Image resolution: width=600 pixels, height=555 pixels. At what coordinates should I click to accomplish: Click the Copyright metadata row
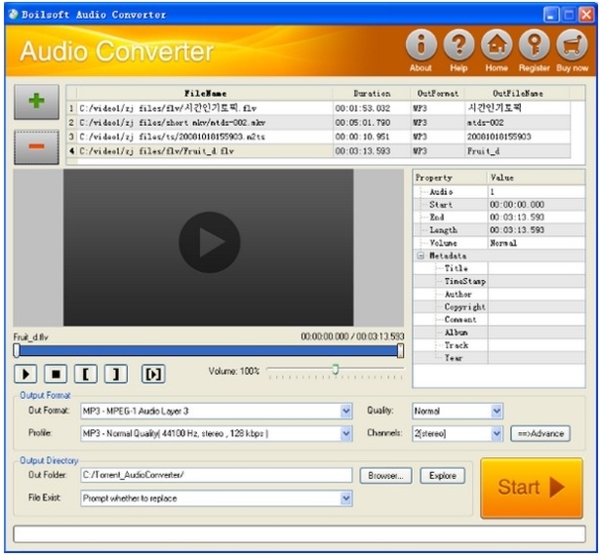[x=499, y=307]
